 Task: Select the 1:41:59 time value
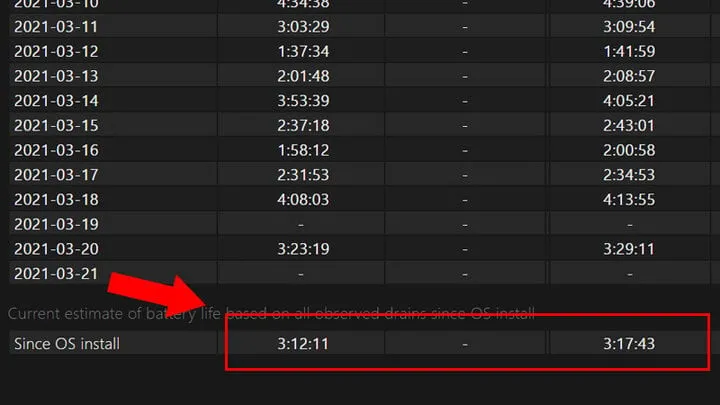629,51
